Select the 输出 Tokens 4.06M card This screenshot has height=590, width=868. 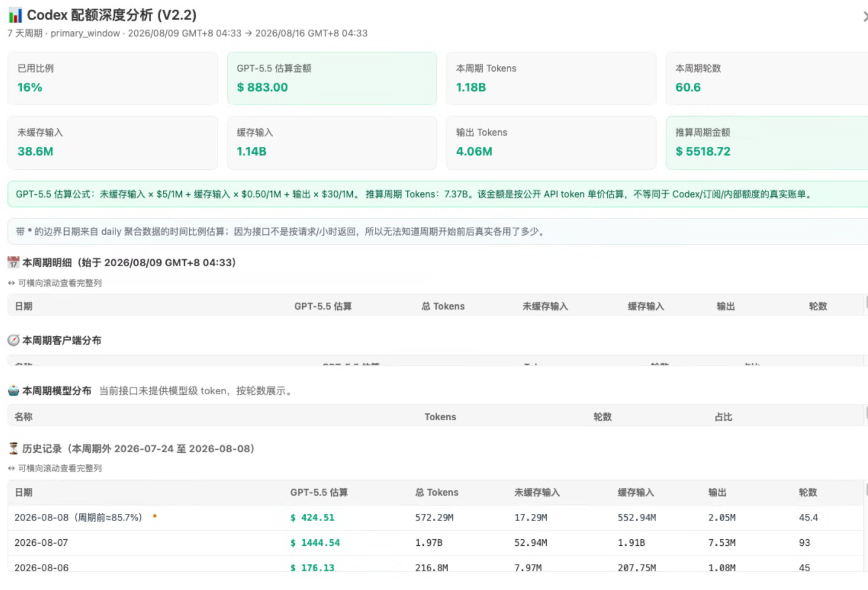pyautogui.click(x=551, y=143)
